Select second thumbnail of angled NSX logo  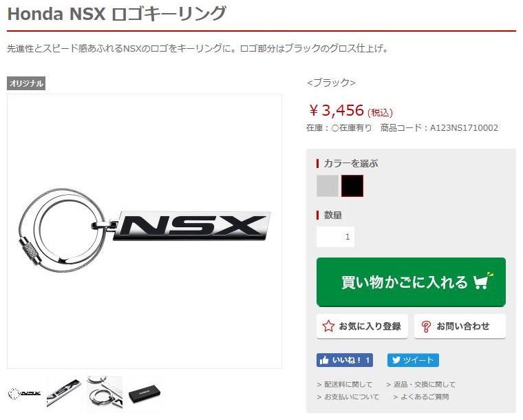[64, 394]
